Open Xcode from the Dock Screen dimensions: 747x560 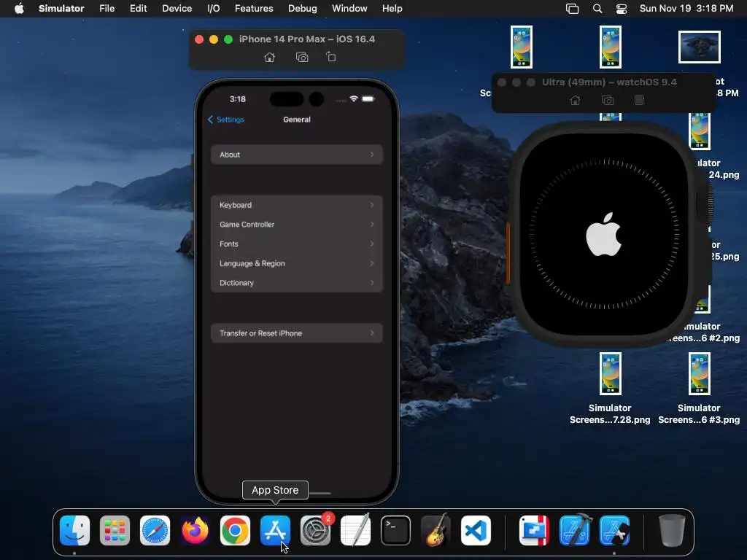pyautogui.click(x=575, y=530)
